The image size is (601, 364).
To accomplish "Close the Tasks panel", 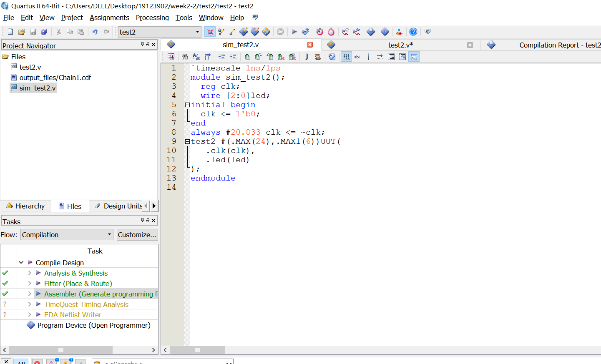I will [153, 220].
